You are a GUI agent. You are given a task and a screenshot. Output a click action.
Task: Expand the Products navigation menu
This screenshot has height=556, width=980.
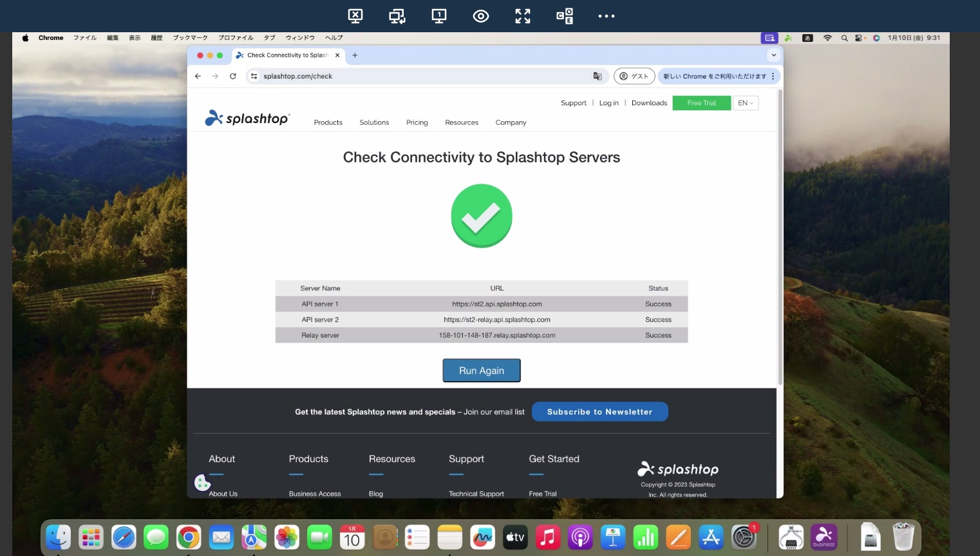[x=328, y=122]
